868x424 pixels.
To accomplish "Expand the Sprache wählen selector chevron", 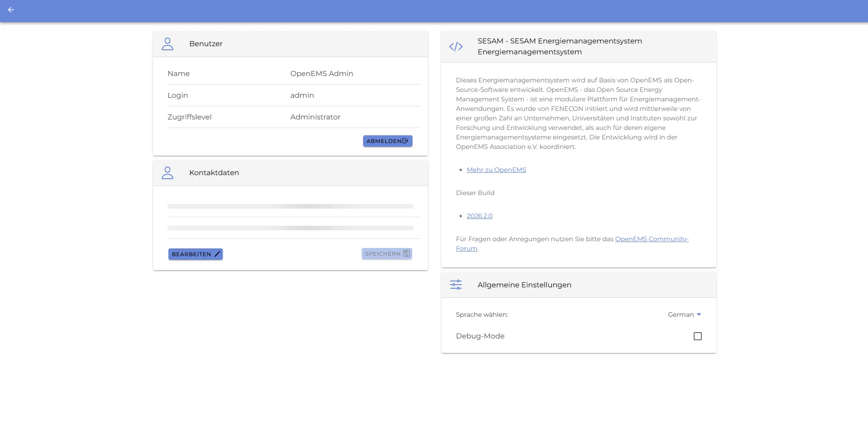I will [x=698, y=314].
